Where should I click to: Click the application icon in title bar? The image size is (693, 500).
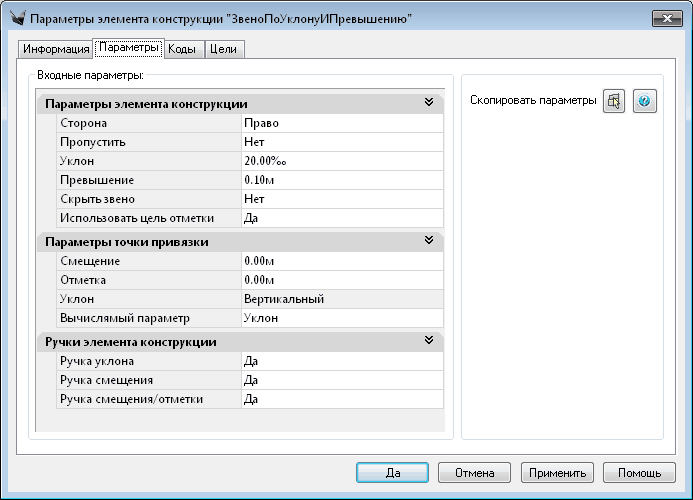(15, 18)
